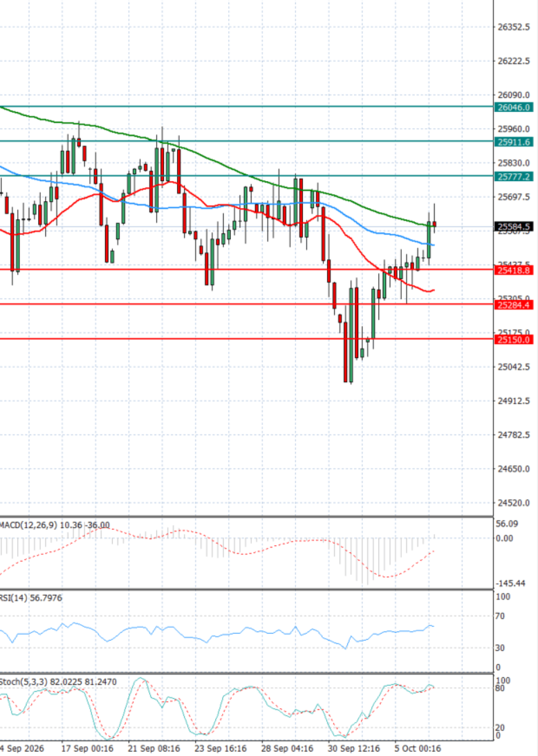Click the 25150.0 support price label
Viewport: 538px width, 756px height.
[514, 339]
